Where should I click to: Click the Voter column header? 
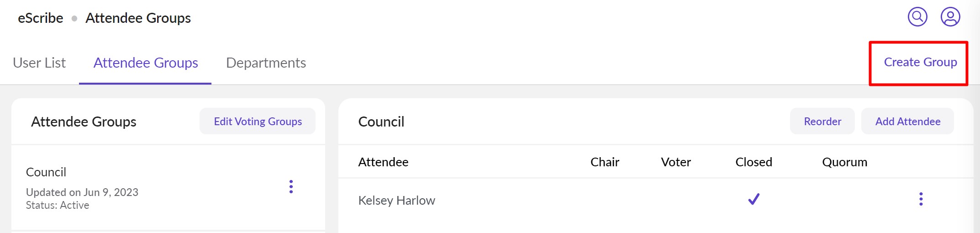point(676,162)
